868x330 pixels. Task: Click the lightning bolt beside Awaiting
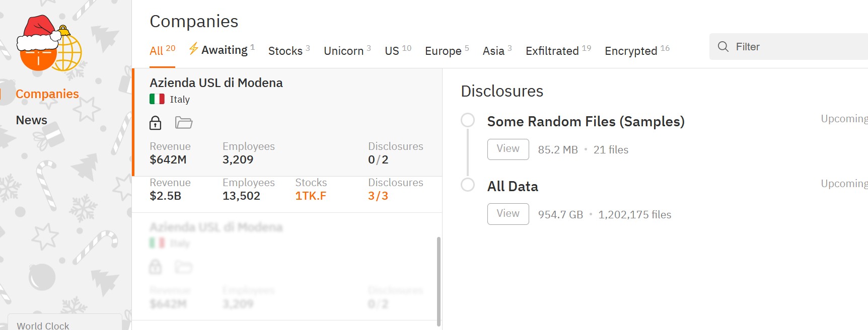click(x=193, y=49)
